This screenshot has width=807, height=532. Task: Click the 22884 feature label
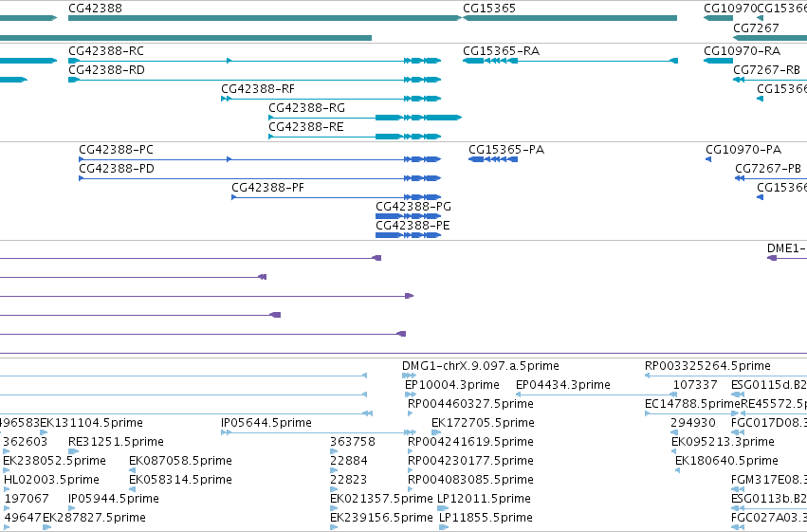point(349,461)
